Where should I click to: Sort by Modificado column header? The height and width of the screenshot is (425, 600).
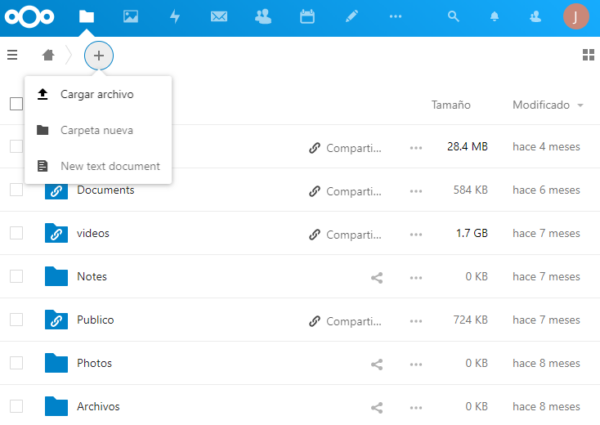[541, 105]
